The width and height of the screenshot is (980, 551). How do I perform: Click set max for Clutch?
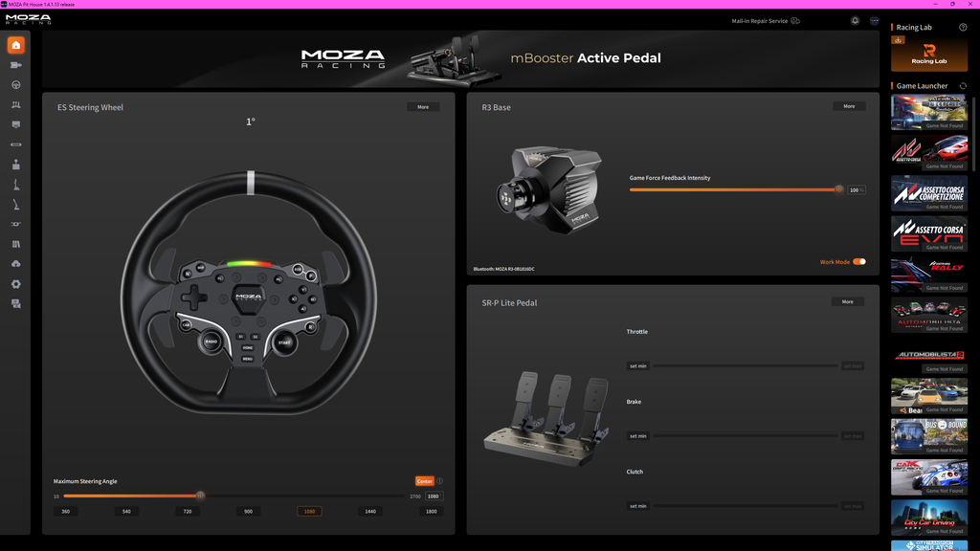853,506
